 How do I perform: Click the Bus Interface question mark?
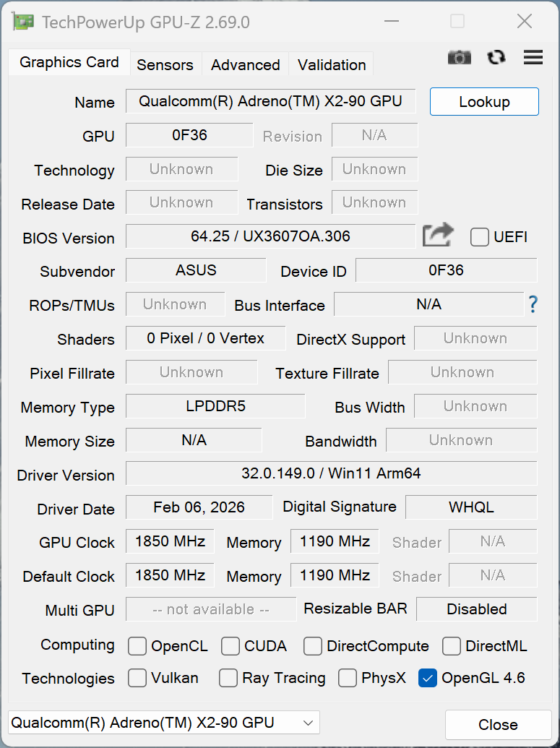click(x=533, y=305)
